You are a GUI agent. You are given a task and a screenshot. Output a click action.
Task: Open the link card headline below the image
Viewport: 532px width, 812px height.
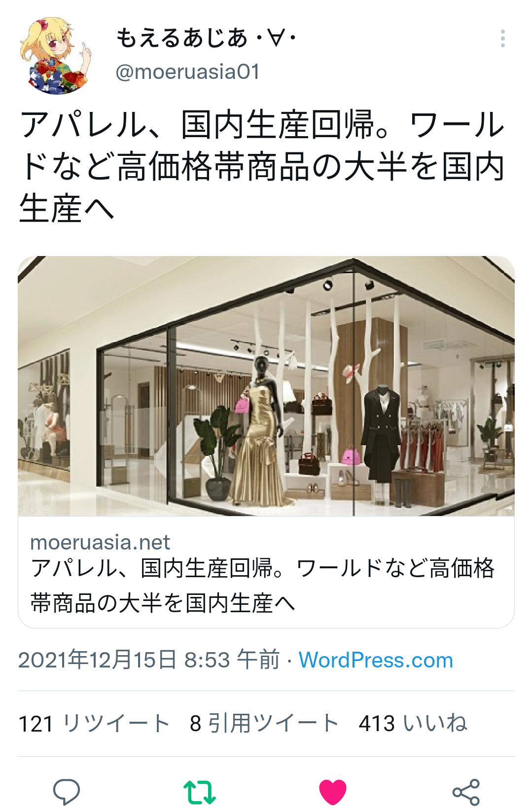[x=262, y=586]
